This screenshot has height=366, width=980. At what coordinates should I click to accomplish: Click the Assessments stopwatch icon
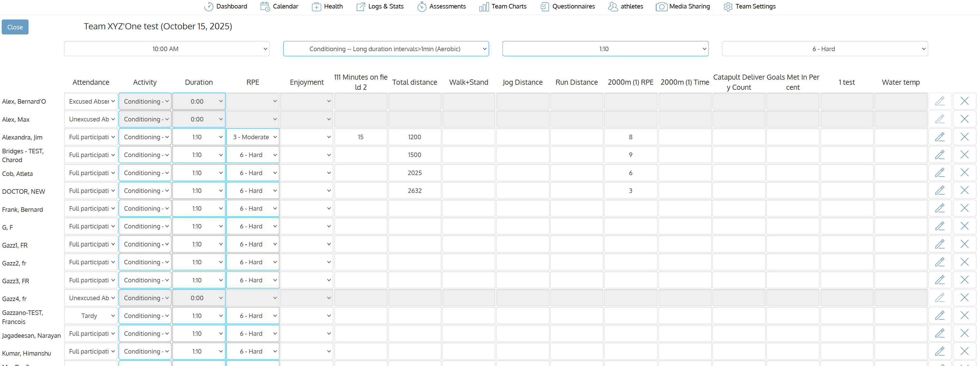click(x=422, y=6)
